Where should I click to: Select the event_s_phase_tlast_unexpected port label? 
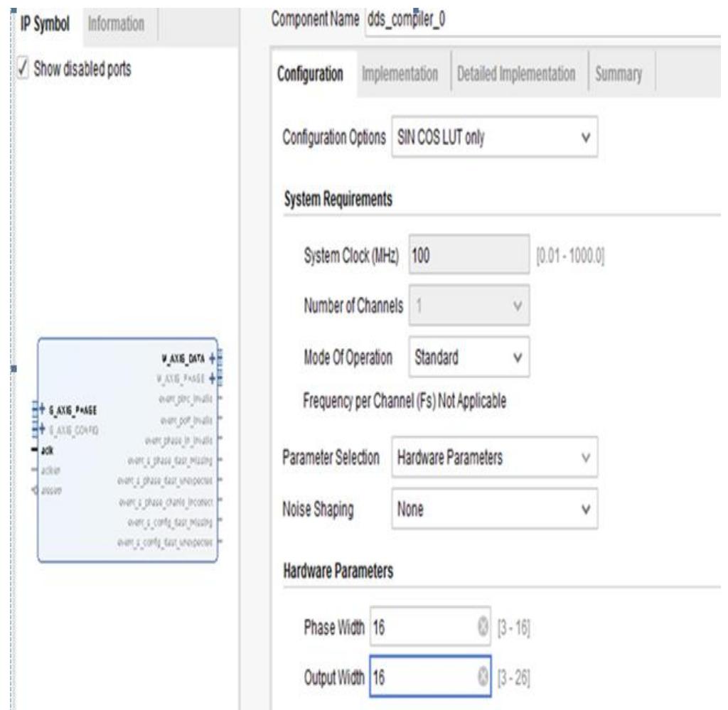tap(165, 480)
